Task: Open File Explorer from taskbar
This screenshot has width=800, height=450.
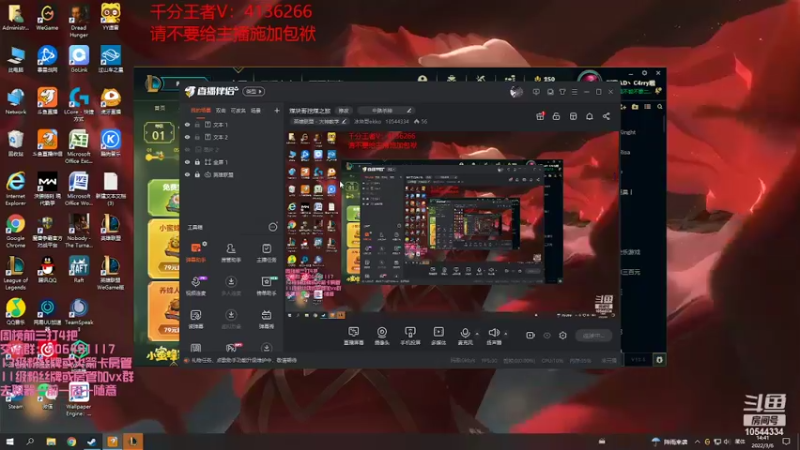Action: coord(51,441)
